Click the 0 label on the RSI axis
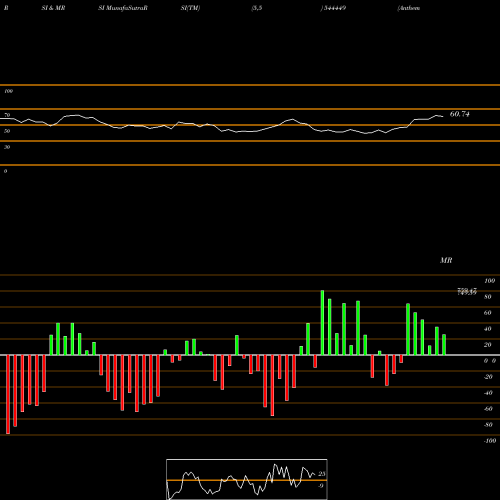Screen dimensions: 500x500 5,171
